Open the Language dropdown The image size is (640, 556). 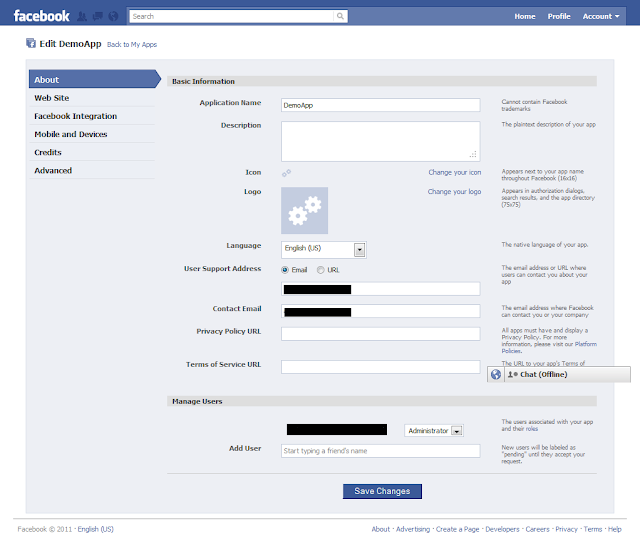pos(324,250)
